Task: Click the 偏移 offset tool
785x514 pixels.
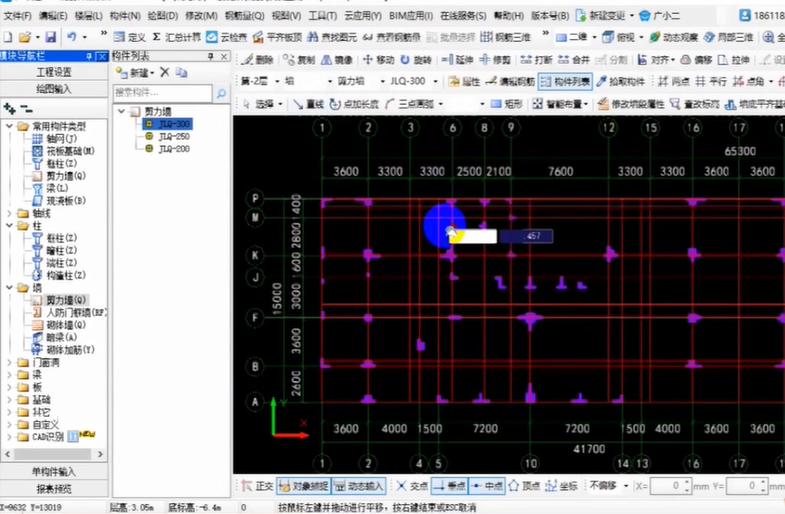Action: coord(696,60)
